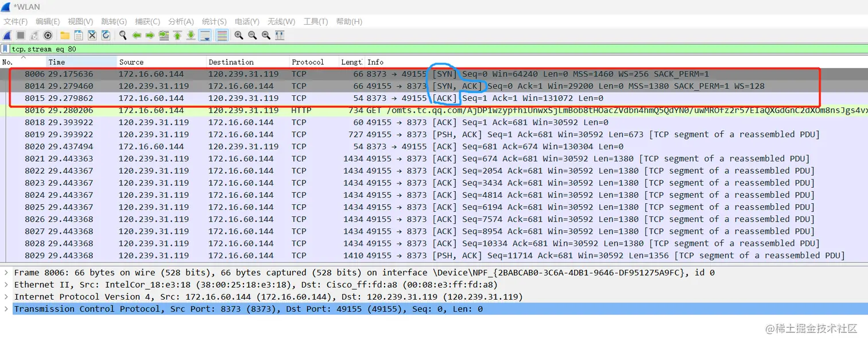Open capture options gear icon
Image resolution: width=868 pixels, height=345 pixels.
[48, 36]
